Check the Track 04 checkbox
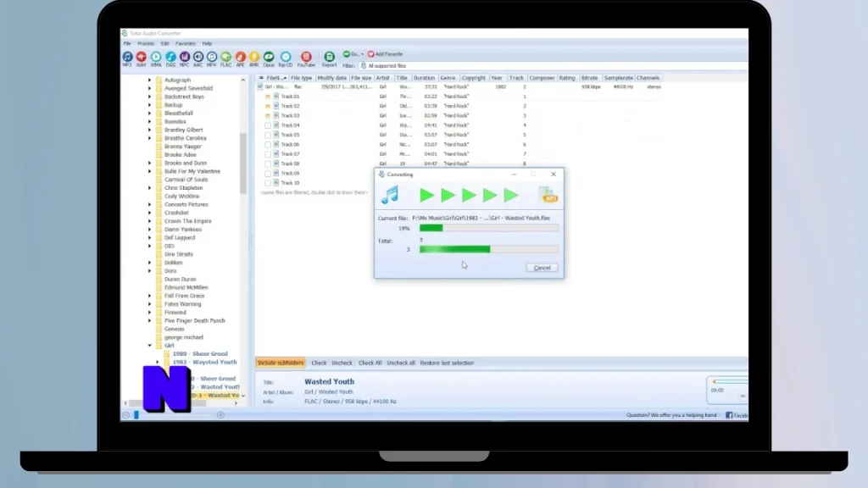868x488 pixels. coord(268,125)
